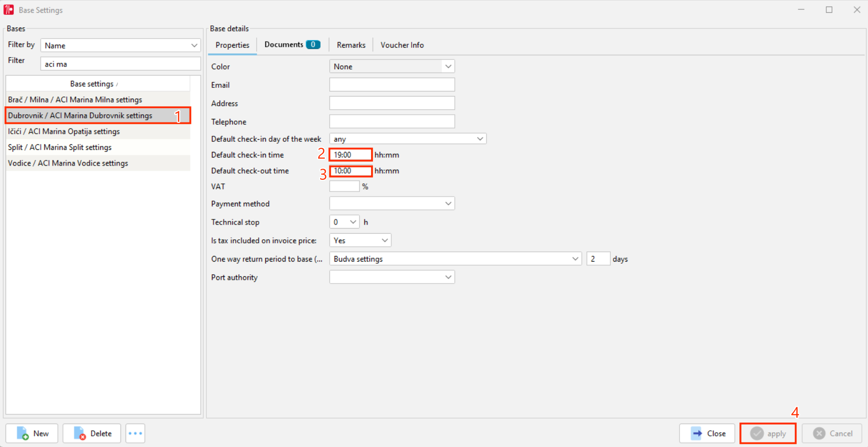
Task: Click the apply button's checkmark icon
Action: click(757, 433)
